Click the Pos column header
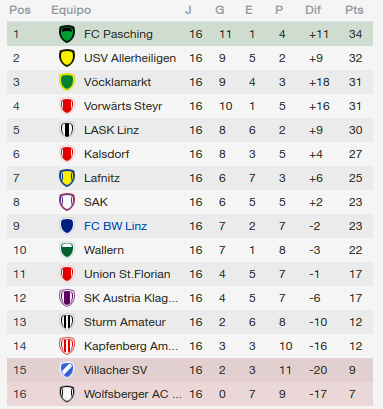This screenshot has width=383, height=409. pyautogui.click(x=20, y=10)
